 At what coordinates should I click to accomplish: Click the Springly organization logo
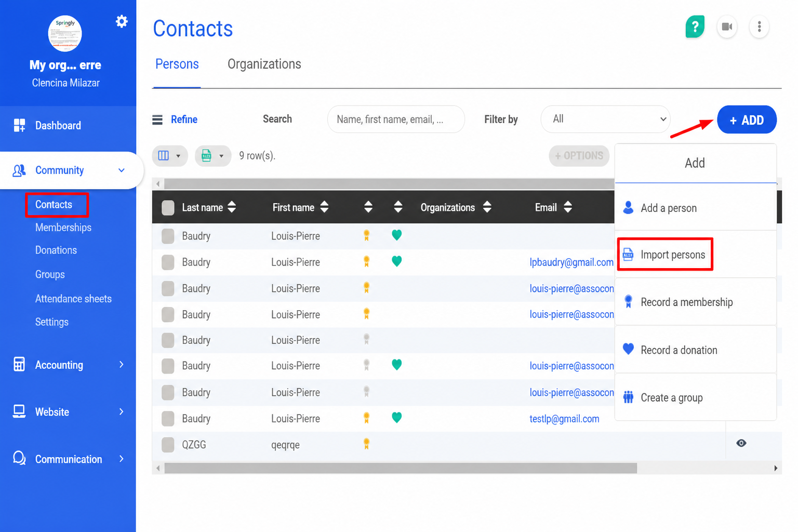pos(65,34)
